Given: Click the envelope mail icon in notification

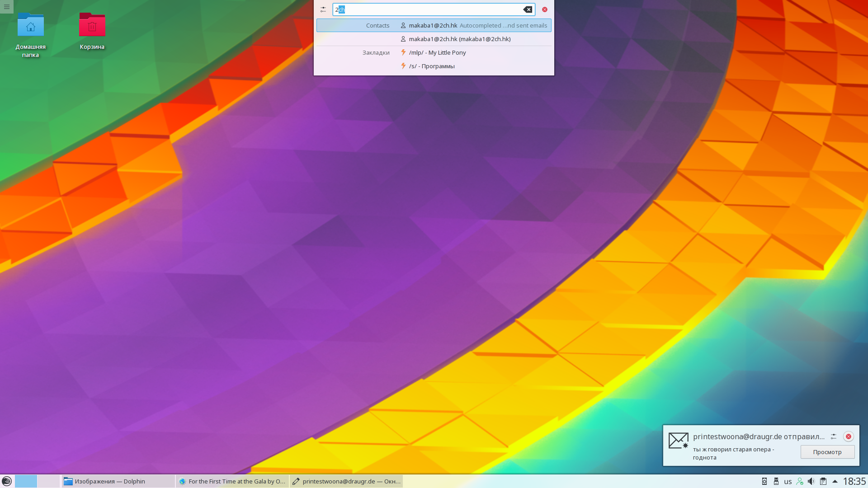Looking at the screenshot, I should tap(679, 441).
